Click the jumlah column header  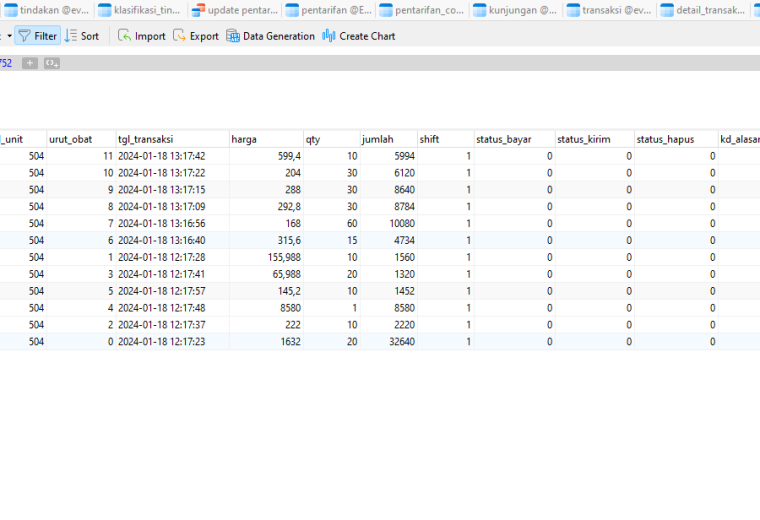(x=388, y=140)
